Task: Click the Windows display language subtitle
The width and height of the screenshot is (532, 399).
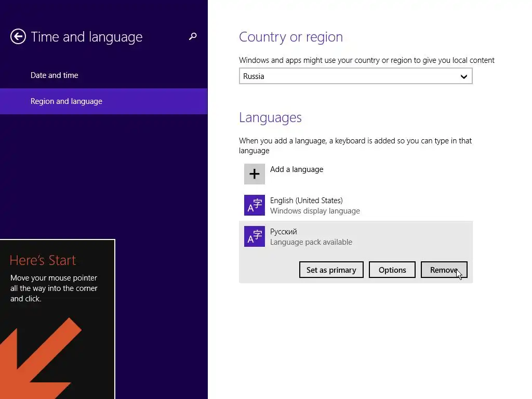Action: tap(315, 211)
